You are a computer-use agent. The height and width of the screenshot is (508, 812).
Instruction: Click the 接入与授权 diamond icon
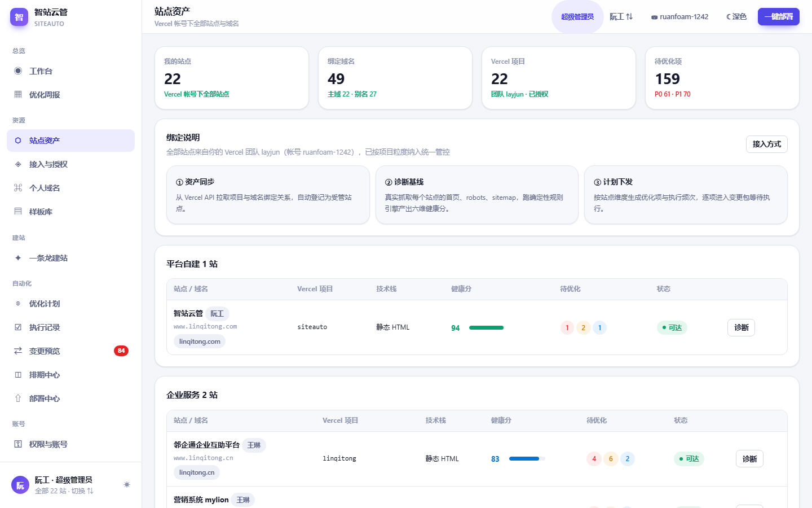coord(18,164)
